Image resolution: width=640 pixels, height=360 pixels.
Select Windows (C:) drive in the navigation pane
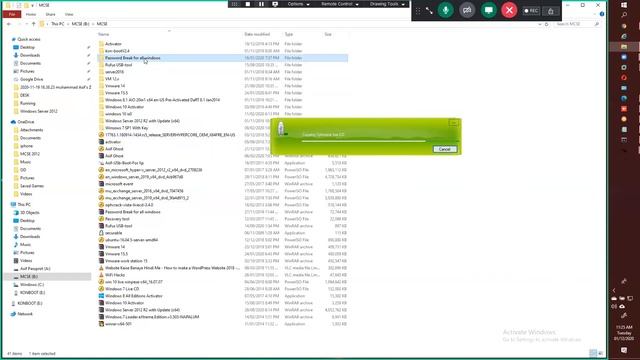31,284
